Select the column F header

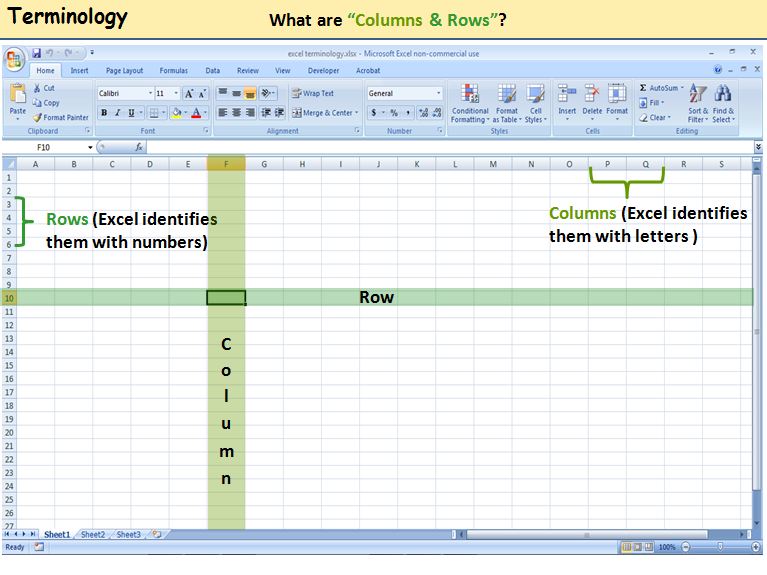(x=227, y=163)
